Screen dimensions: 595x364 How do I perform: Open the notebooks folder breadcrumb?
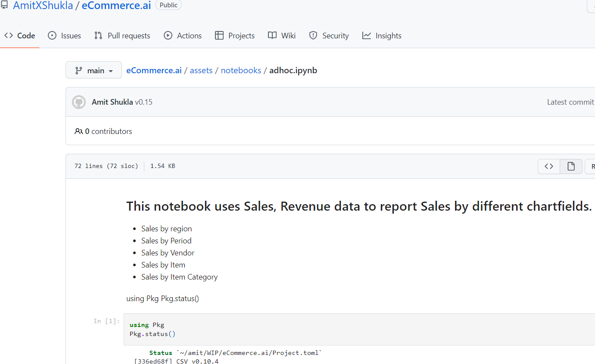(241, 70)
